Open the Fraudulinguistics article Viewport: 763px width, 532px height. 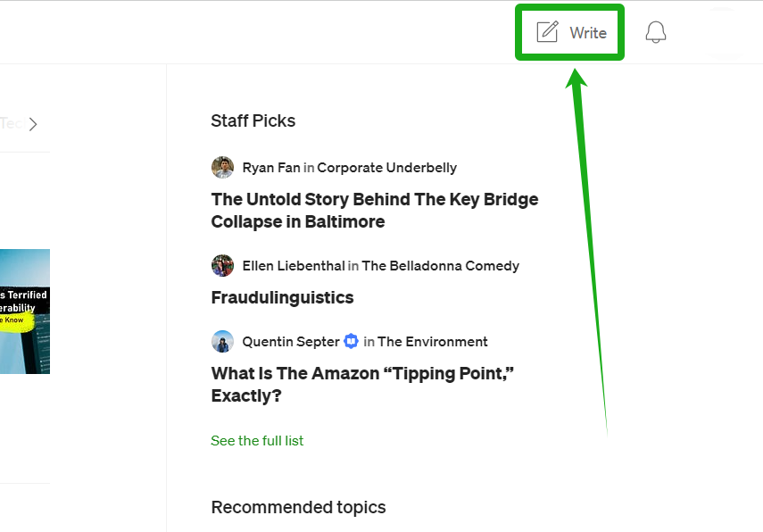coord(282,297)
